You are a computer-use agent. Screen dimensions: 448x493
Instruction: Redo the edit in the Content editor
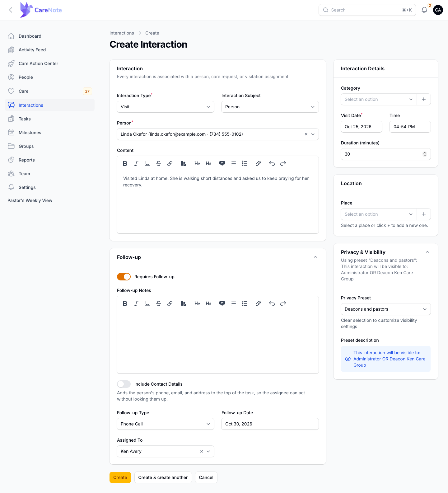pyautogui.click(x=283, y=163)
